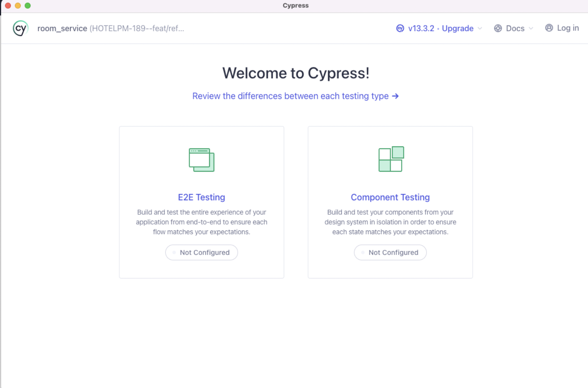
Task: Expand the Docs dropdown chevron
Action: point(531,28)
